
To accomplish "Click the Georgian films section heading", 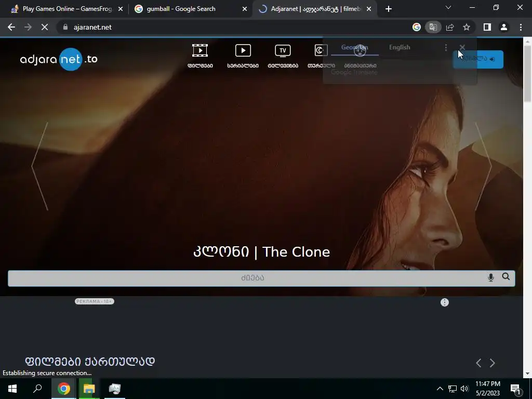I will [90, 361].
